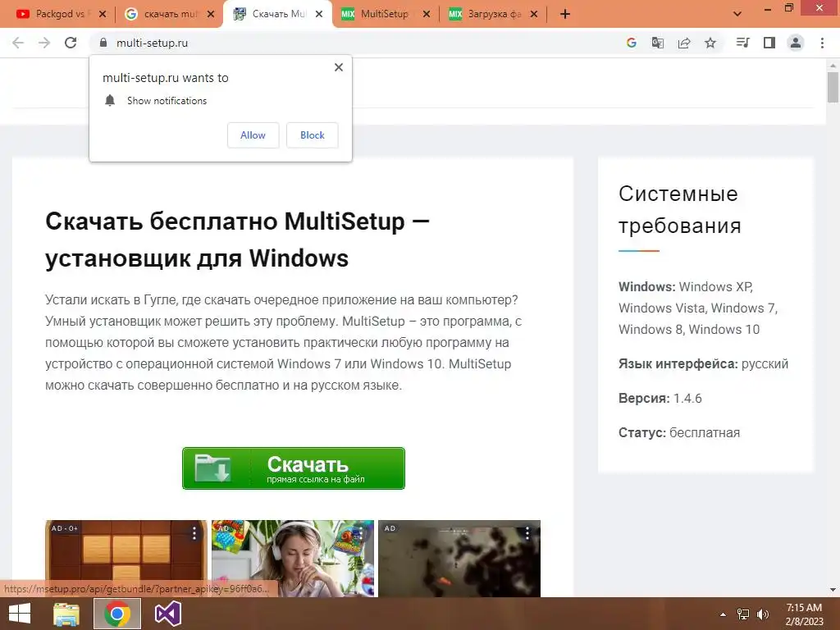Open a new tab with the plus button
Viewport: 840px width, 630px height.
click(564, 14)
